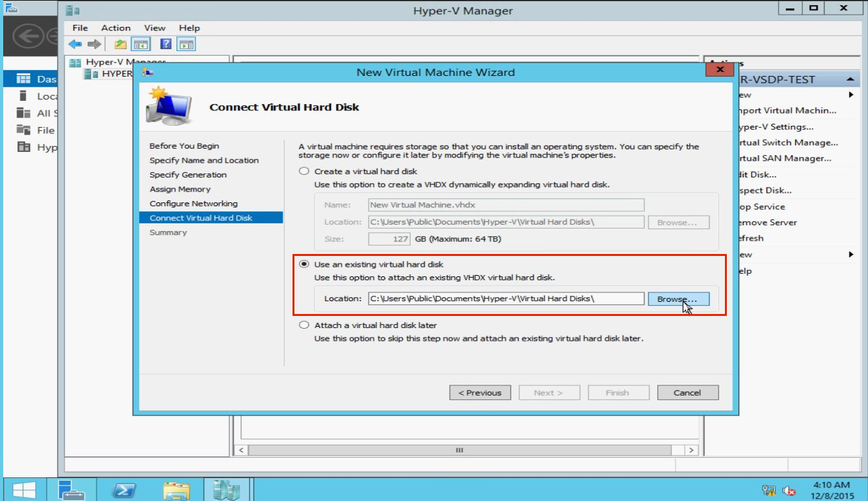Open the Help menu

coord(189,28)
